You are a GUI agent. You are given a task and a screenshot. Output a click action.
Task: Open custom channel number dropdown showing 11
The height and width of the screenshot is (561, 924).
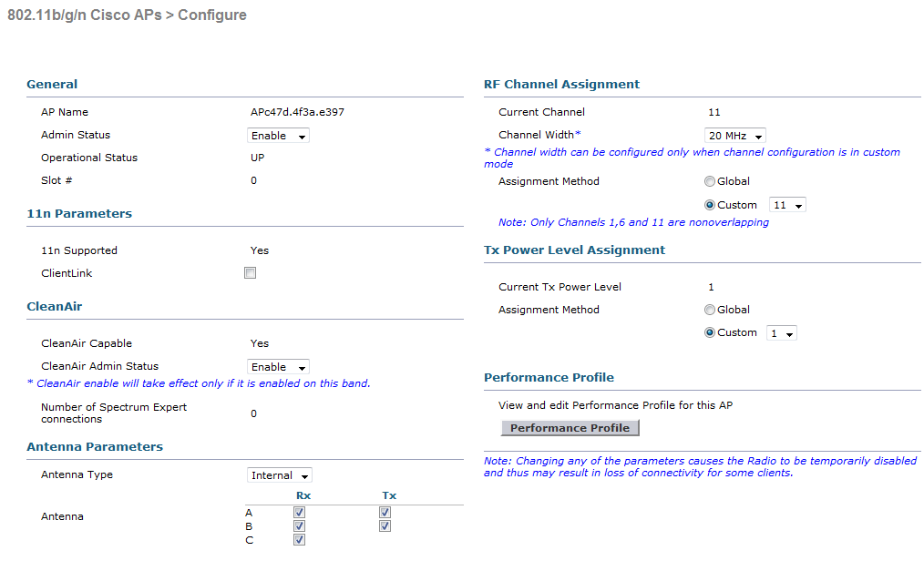click(787, 205)
